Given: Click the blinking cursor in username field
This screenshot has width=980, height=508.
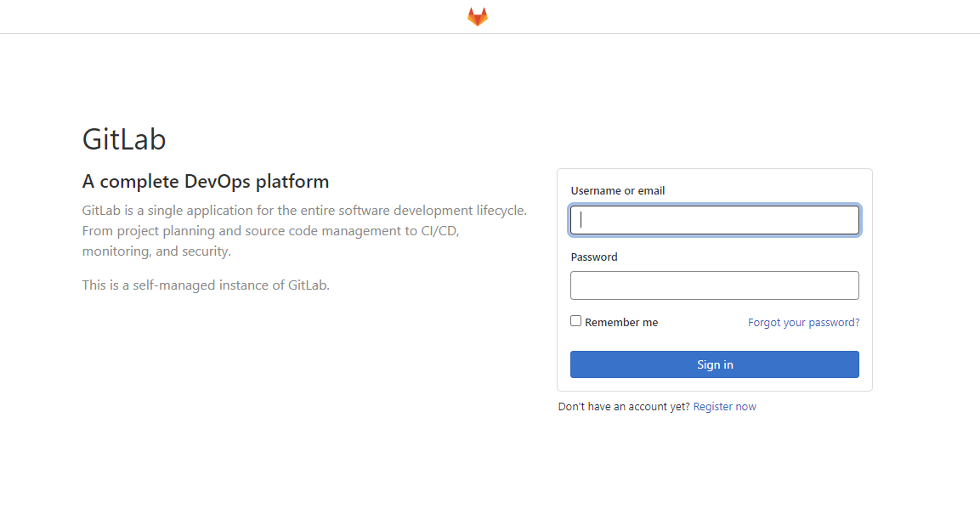Looking at the screenshot, I should coord(581,220).
